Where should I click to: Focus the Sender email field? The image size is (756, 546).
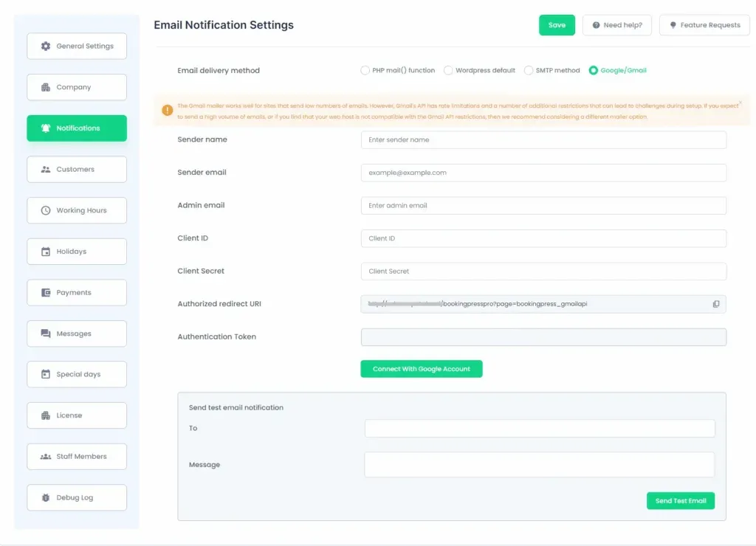point(543,173)
